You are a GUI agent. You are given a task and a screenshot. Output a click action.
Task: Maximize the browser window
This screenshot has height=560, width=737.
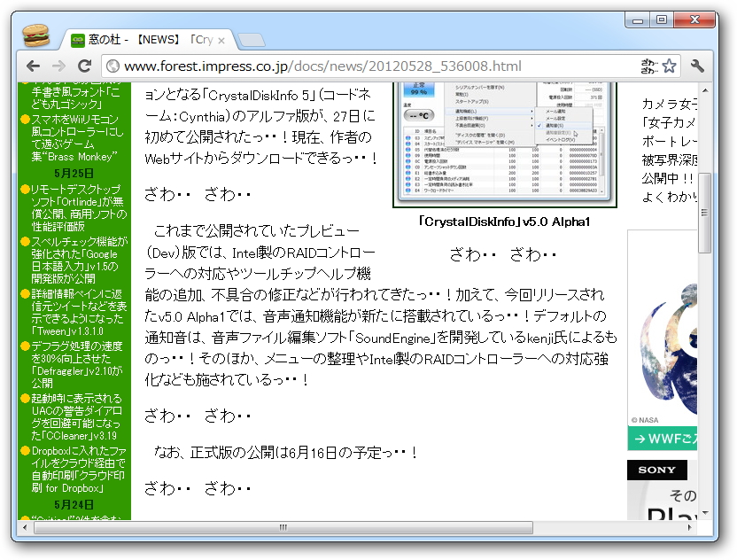pyautogui.click(x=662, y=20)
